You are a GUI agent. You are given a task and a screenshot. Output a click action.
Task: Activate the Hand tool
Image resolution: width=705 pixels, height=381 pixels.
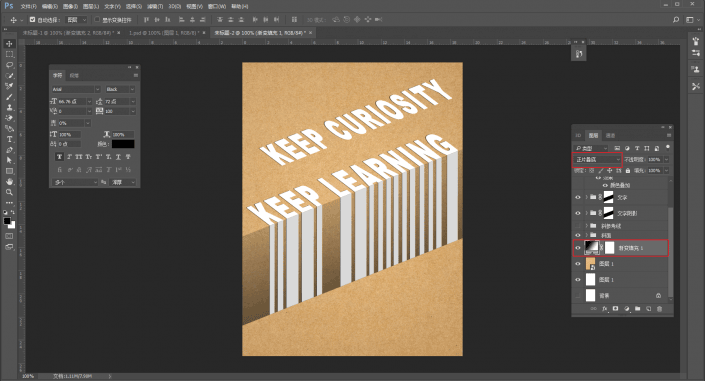point(9,182)
